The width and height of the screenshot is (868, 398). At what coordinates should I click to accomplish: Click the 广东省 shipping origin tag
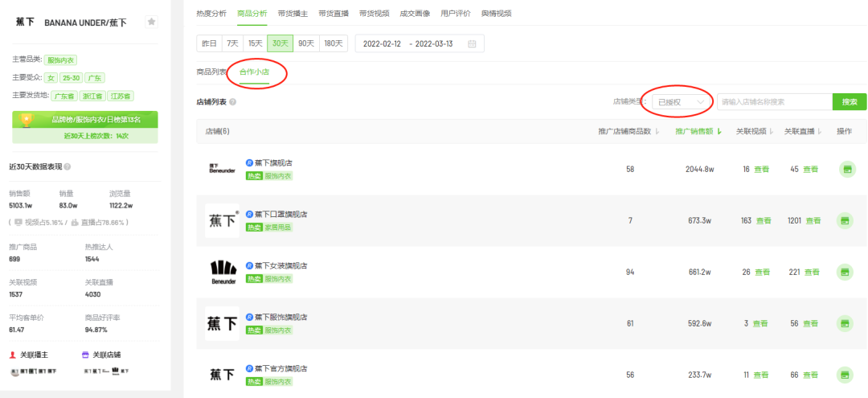pos(64,95)
